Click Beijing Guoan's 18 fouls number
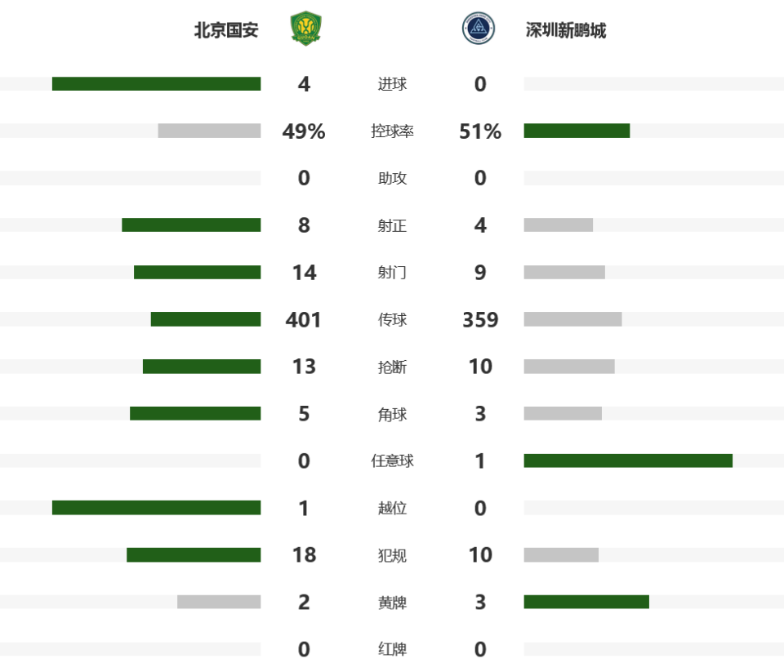The image size is (784, 672). [304, 555]
